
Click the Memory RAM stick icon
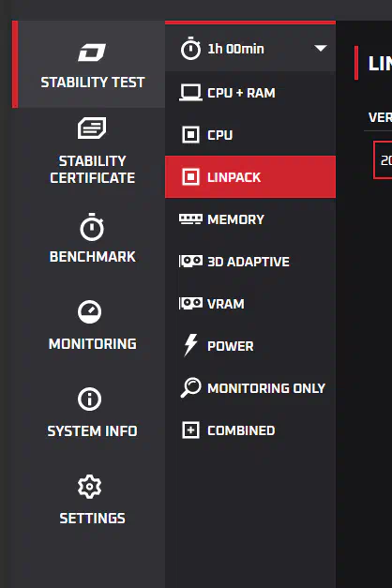190,219
